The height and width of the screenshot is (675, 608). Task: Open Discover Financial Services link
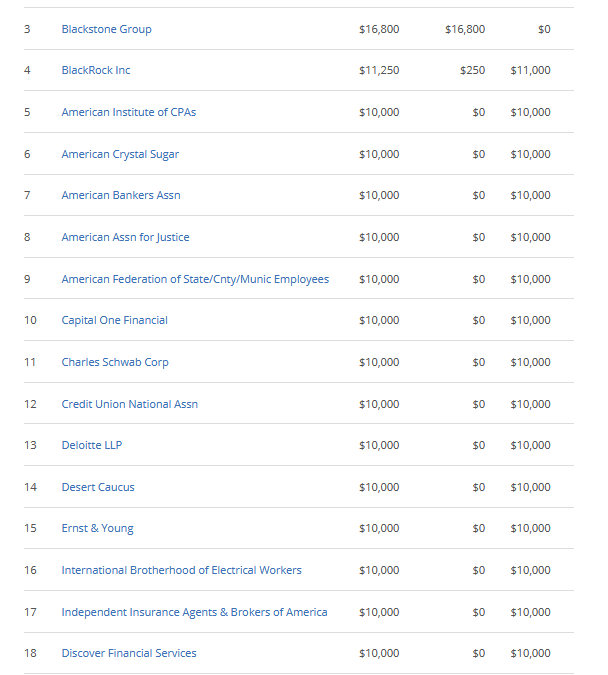coord(129,653)
